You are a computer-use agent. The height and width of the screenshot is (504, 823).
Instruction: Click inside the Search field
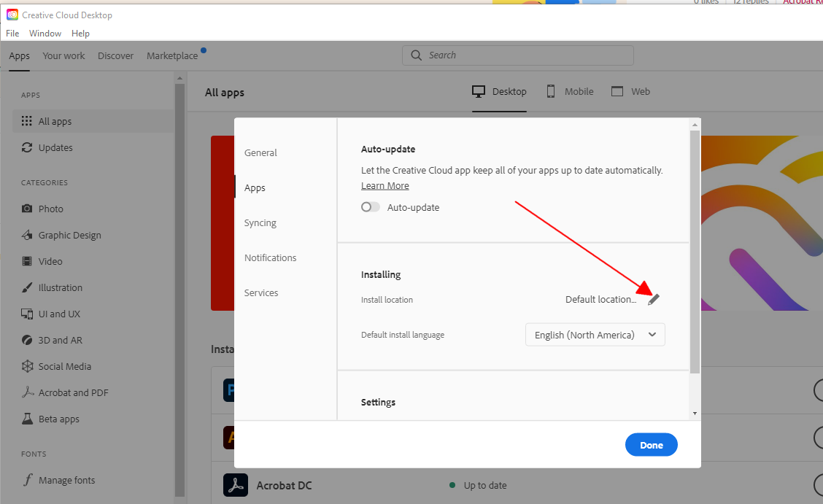517,55
